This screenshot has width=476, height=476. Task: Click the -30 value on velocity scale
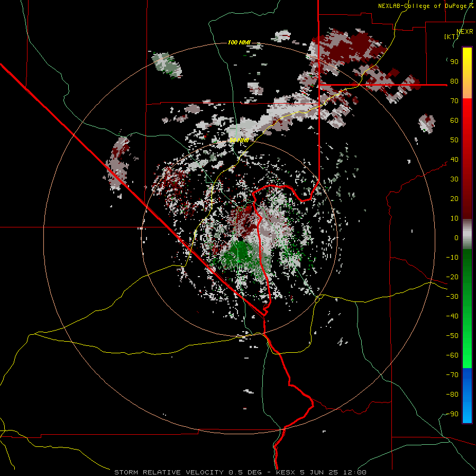[452, 297]
